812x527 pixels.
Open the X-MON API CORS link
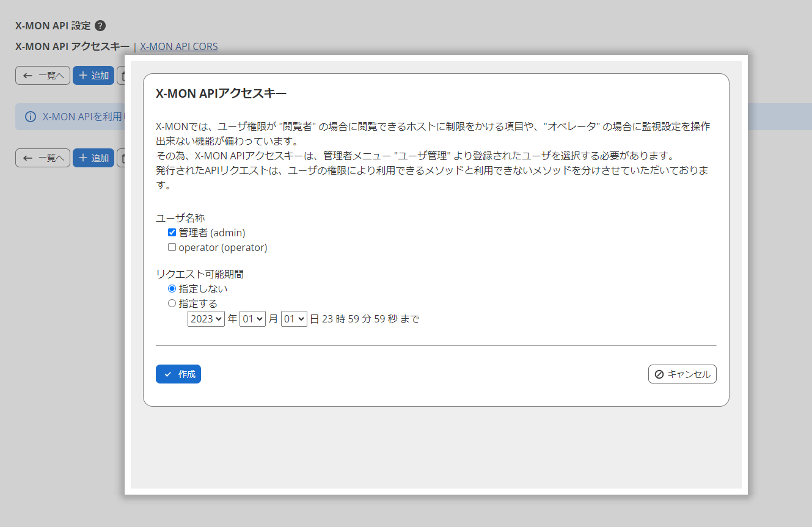[x=179, y=46]
